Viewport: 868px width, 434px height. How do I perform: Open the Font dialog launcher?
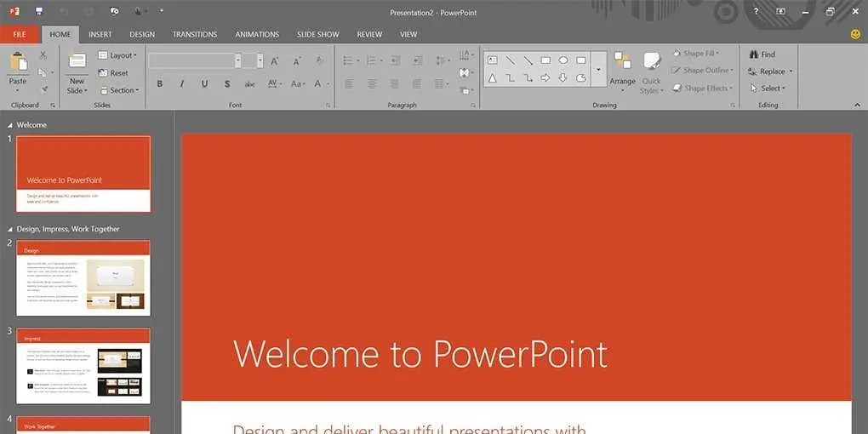point(328,106)
